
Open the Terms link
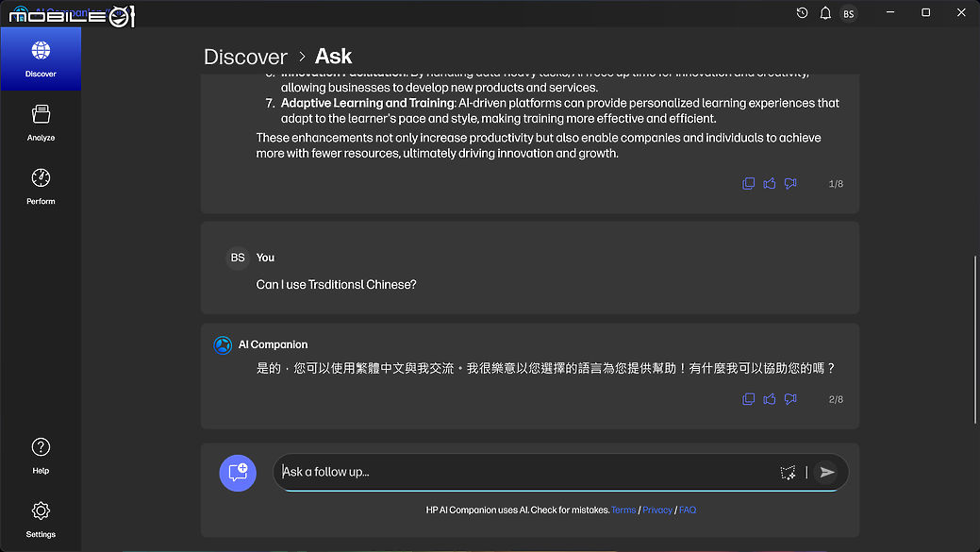coord(623,510)
